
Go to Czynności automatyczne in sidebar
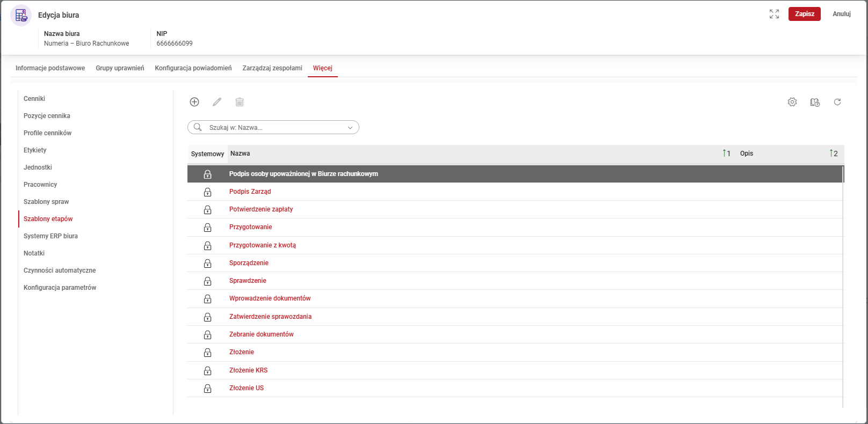point(60,271)
